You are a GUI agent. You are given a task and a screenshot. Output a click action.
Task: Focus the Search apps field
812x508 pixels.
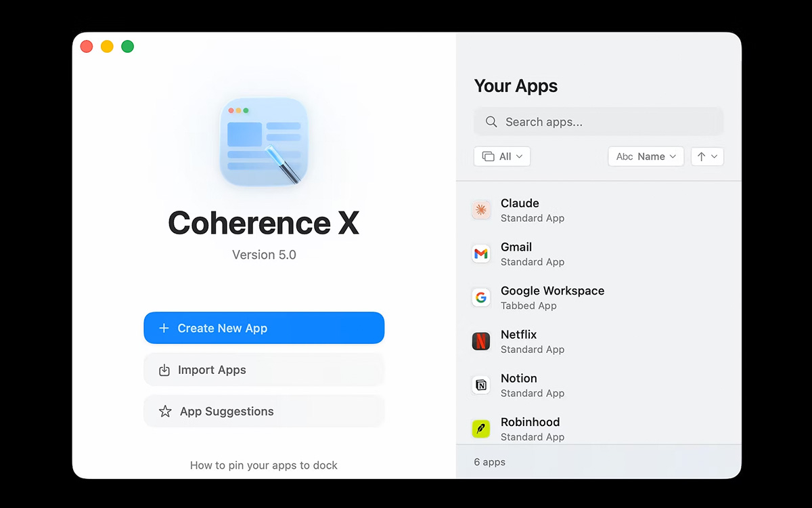[x=609, y=122]
